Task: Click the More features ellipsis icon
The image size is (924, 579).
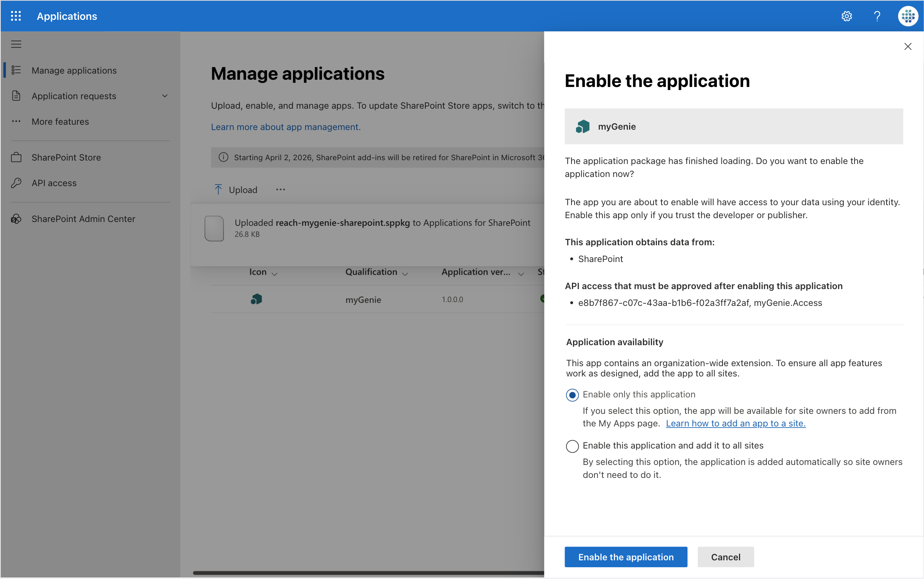Action: 16,121
